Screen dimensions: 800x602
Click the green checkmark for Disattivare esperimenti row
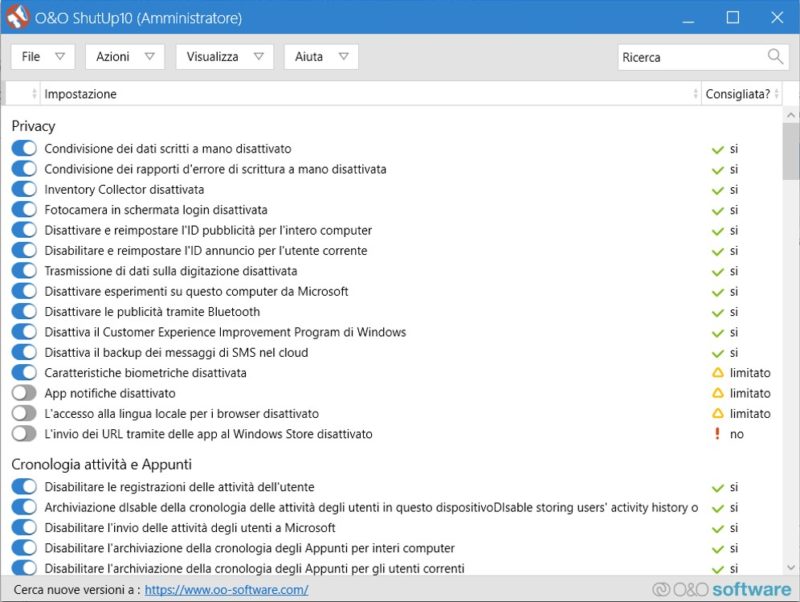718,292
